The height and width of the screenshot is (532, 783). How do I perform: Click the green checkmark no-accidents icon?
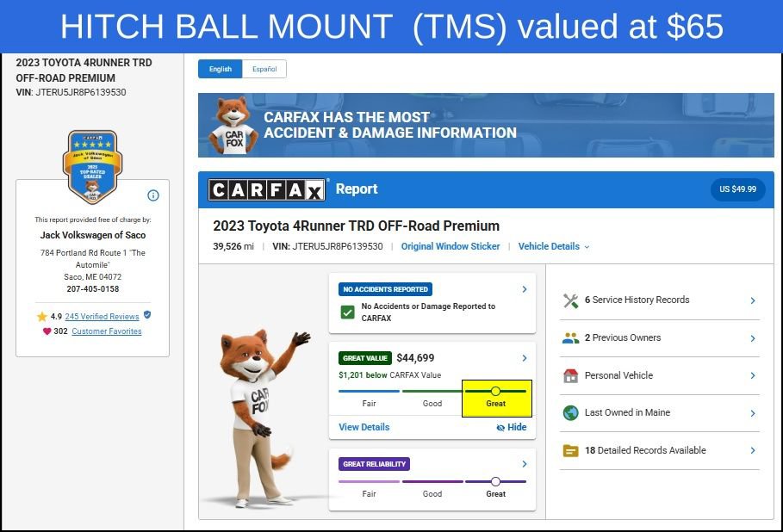(347, 312)
